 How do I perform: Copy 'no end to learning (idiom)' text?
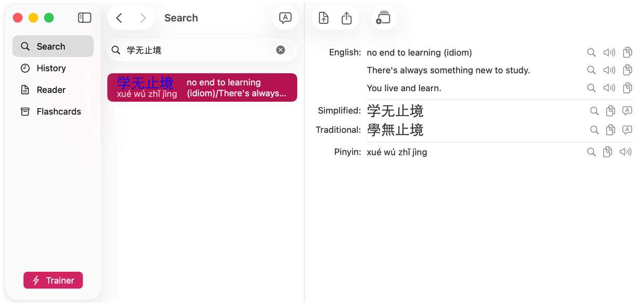pyautogui.click(x=627, y=52)
